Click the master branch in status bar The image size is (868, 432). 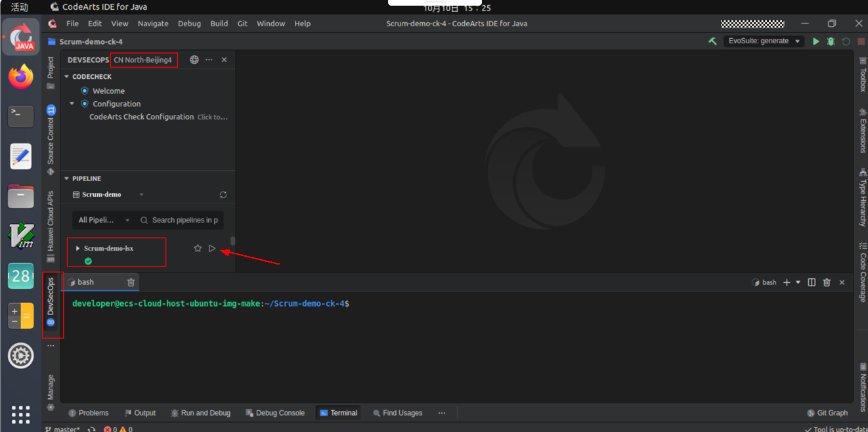[63, 429]
